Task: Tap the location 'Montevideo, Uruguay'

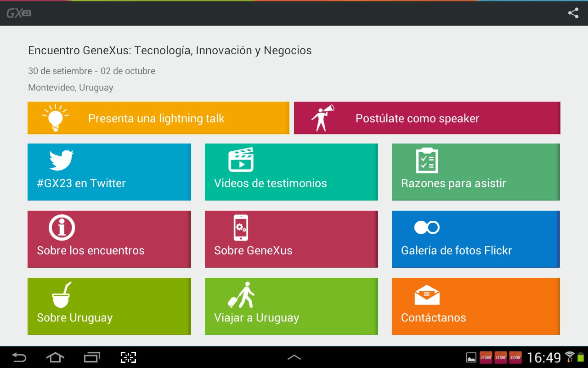Action: (x=71, y=87)
